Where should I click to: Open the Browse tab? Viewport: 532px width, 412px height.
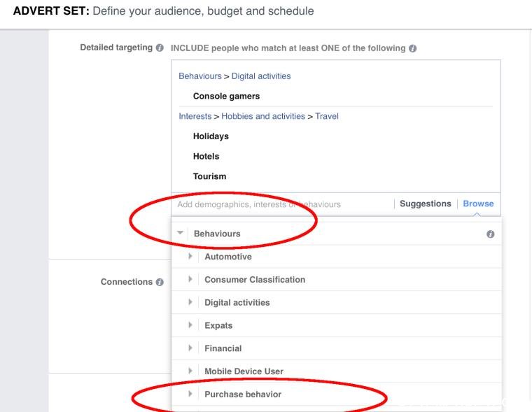click(x=478, y=204)
